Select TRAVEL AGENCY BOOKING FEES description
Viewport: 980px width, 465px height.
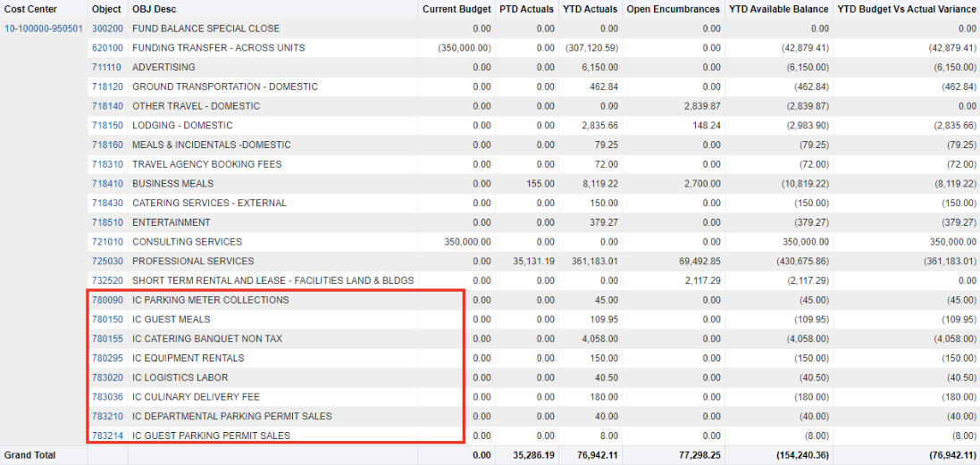tap(207, 164)
